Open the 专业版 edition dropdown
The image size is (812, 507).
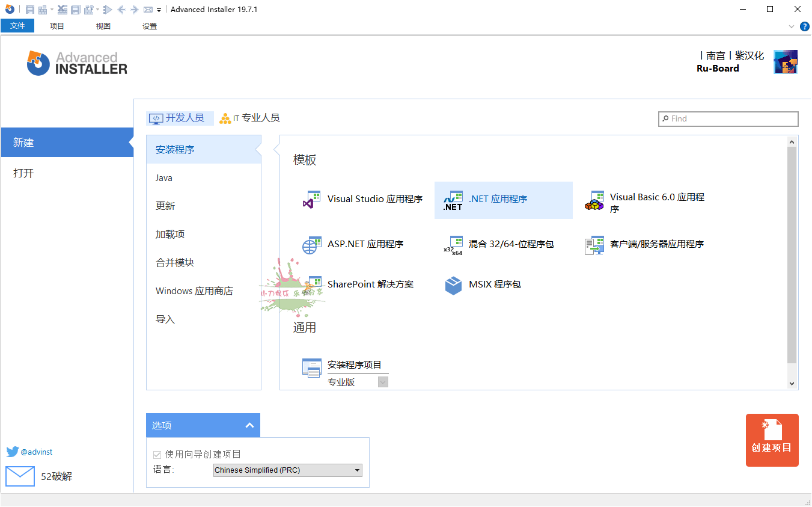click(383, 381)
